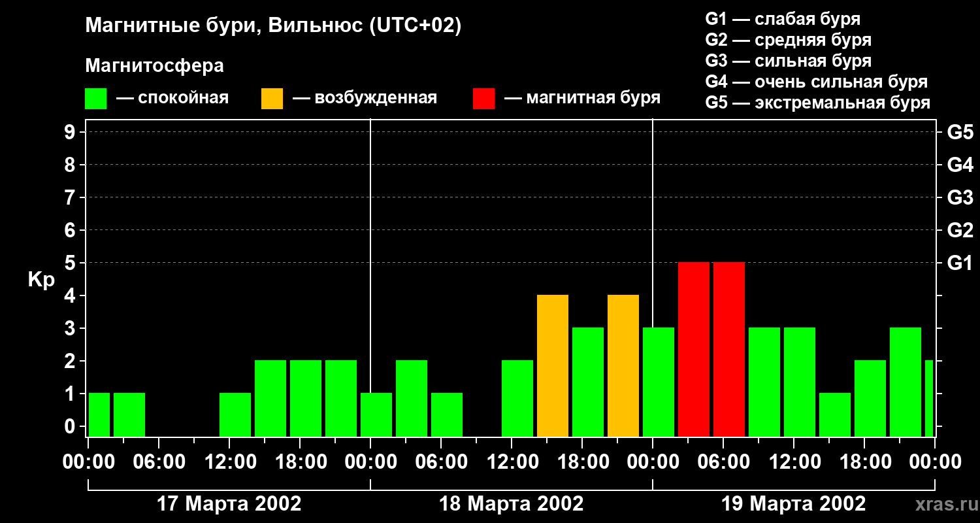
Task: Select the line "G2 — средняя буря"
Action: click(x=788, y=40)
